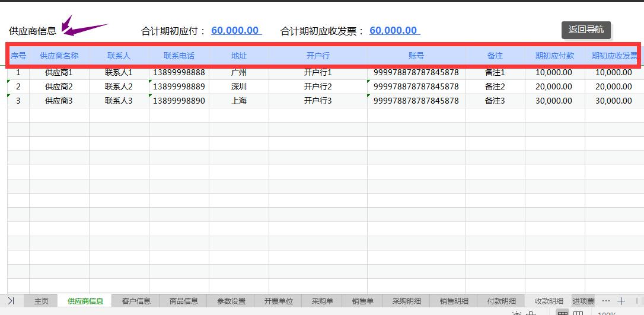The image size is (644, 315).
Task: Select the 联系人3 cell
Action: click(x=119, y=101)
